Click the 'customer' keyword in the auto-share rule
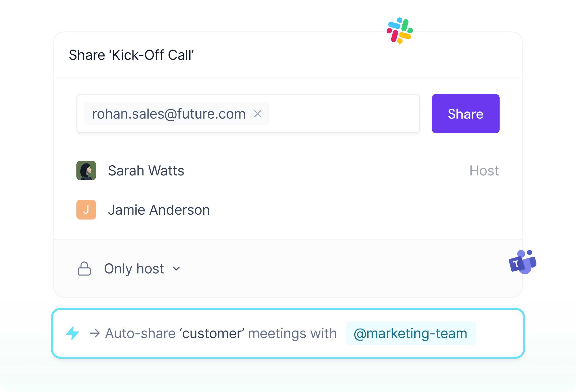 [x=212, y=333]
